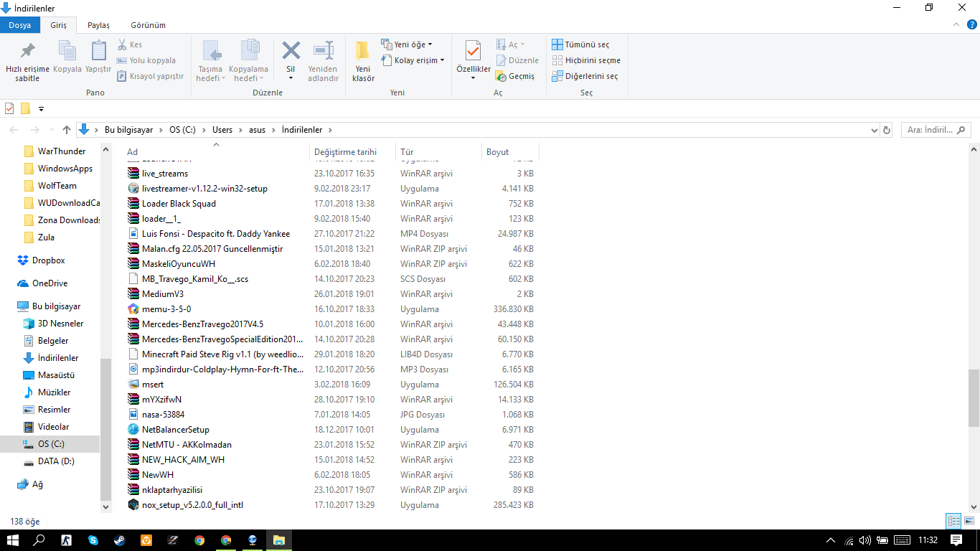Click the navigation pane scrollbar thumb
Image resolution: width=980 pixels, height=551 pixels.
(105, 428)
